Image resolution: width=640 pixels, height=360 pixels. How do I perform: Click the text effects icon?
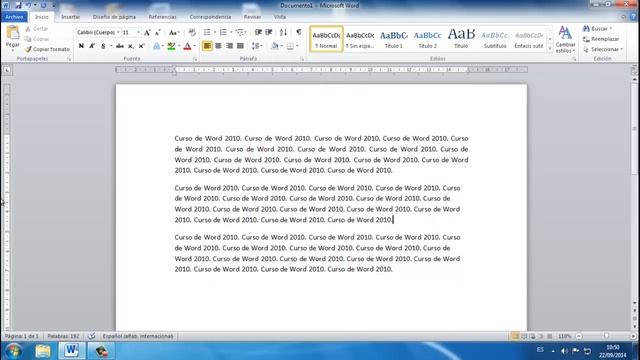[157, 46]
